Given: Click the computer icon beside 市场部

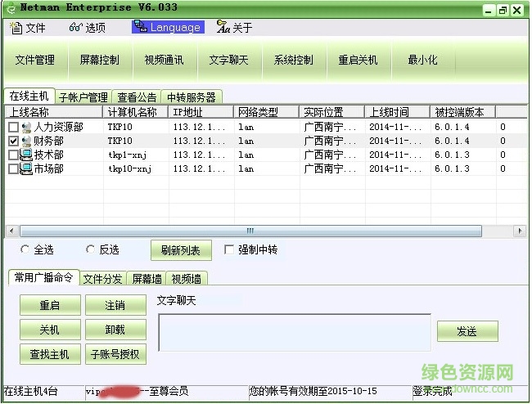Looking at the screenshot, I should (26, 169).
